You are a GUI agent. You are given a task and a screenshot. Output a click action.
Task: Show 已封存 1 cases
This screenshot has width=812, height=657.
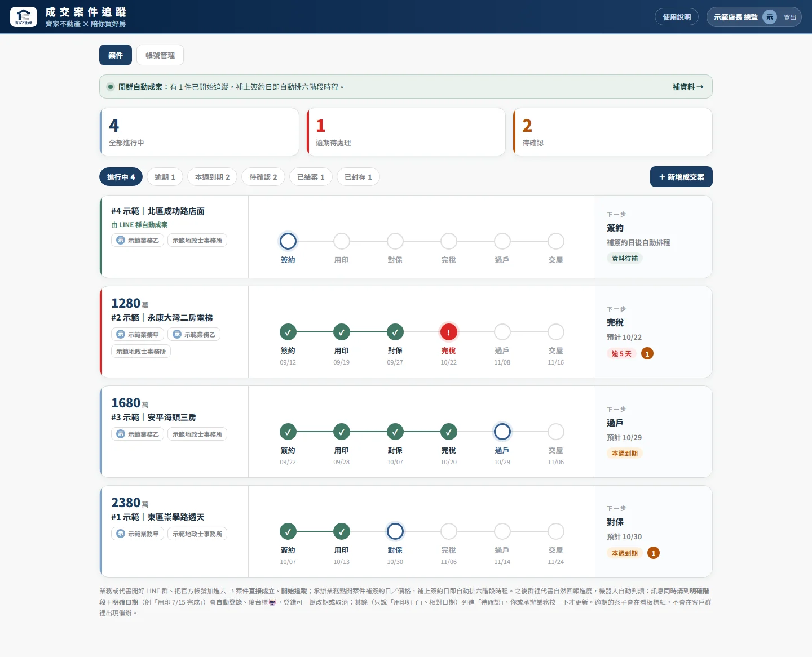[x=358, y=177]
